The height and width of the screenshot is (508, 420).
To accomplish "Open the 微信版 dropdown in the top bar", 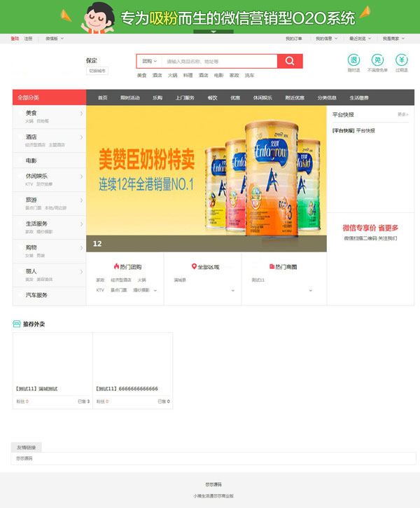I will click(55, 39).
